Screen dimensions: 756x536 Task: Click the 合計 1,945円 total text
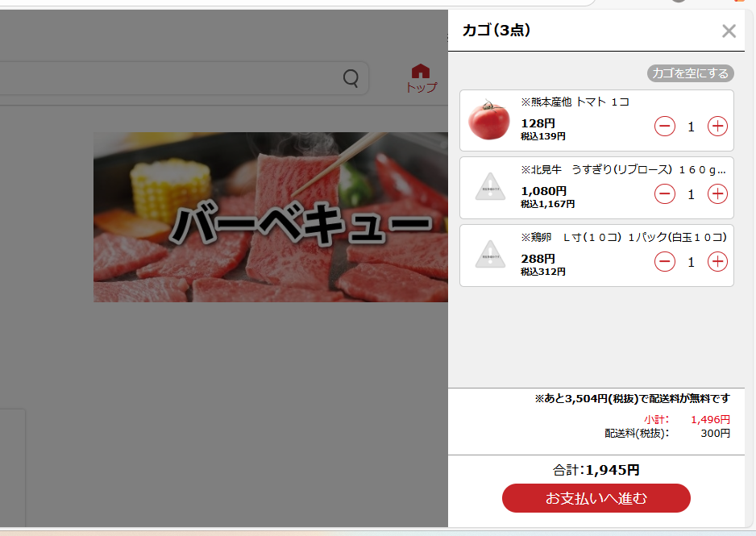(596, 470)
